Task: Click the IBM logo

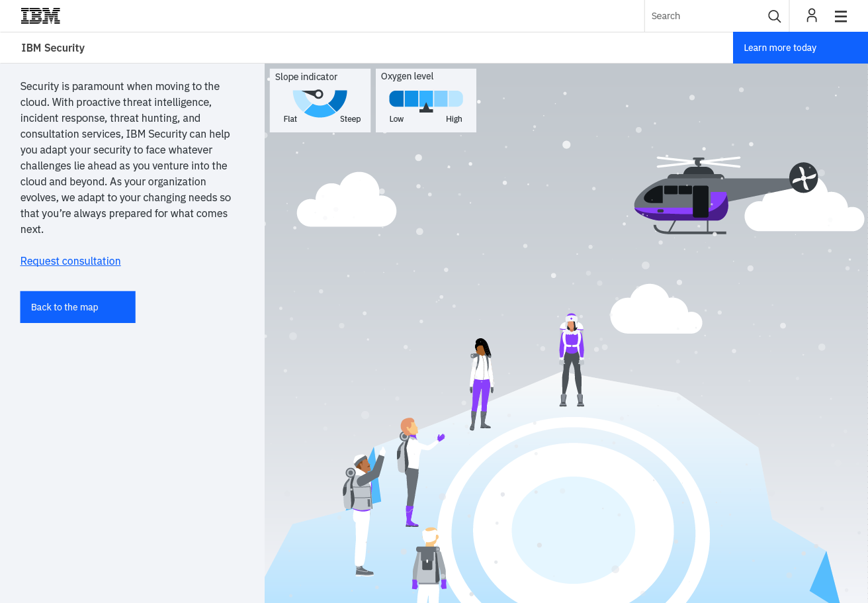Action: pyautogui.click(x=40, y=16)
